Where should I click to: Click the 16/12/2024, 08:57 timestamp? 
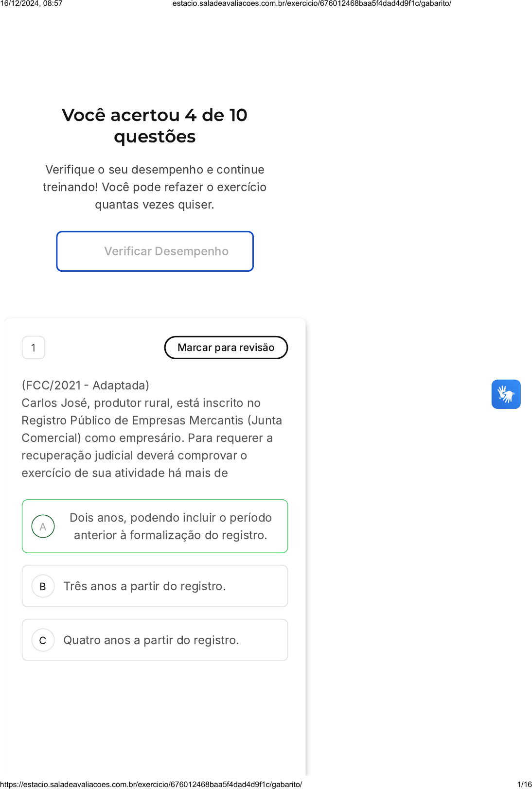pos(32,4)
